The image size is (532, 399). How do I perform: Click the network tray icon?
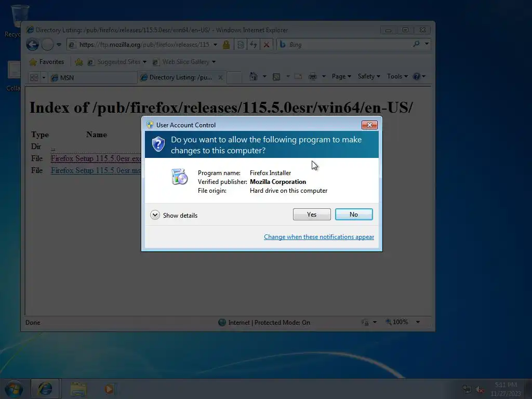click(467, 389)
